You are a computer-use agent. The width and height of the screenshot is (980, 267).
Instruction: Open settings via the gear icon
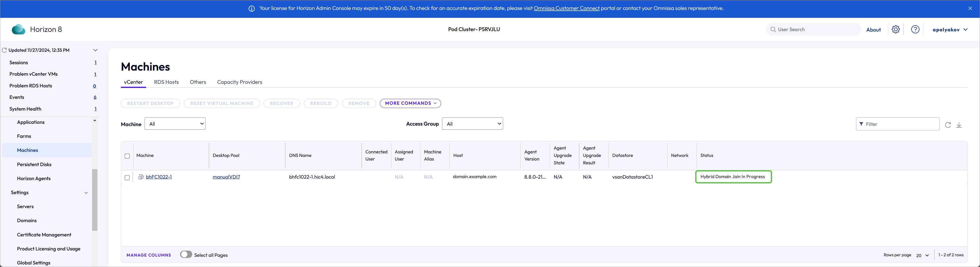(x=896, y=29)
